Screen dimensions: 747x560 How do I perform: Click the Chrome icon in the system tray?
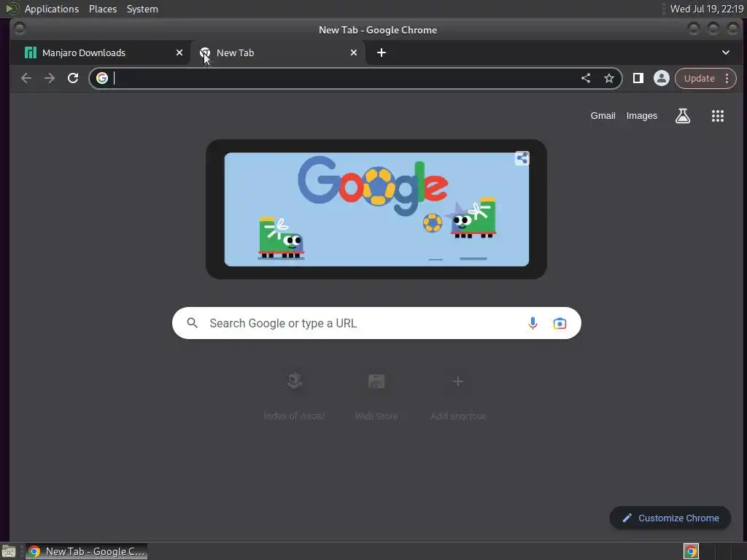pos(691,551)
